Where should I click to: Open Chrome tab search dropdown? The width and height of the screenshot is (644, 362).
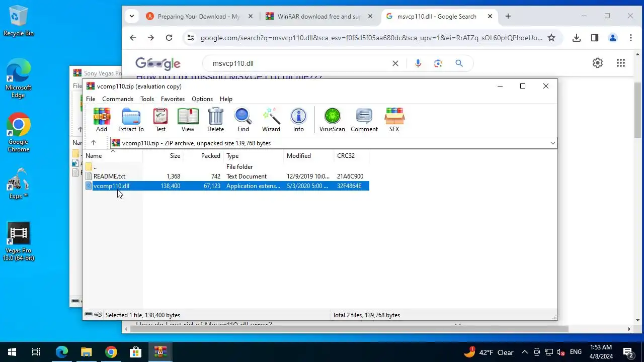click(132, 16)
